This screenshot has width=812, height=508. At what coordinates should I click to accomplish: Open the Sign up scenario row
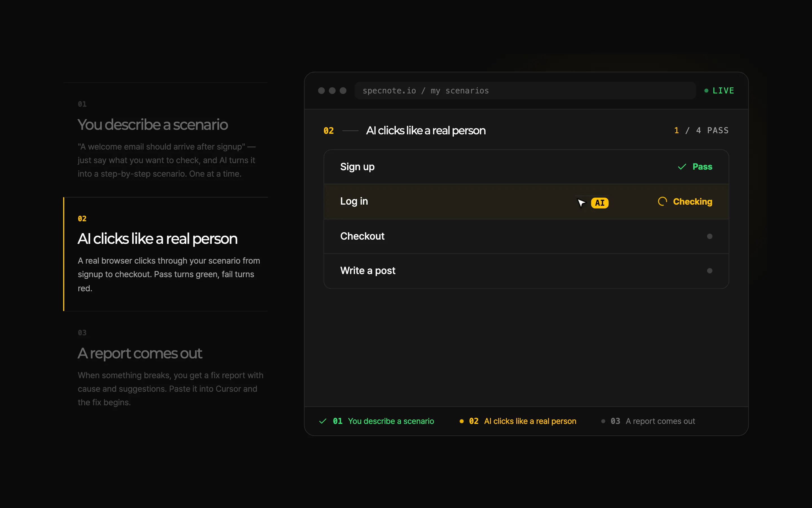pos(526,167)
